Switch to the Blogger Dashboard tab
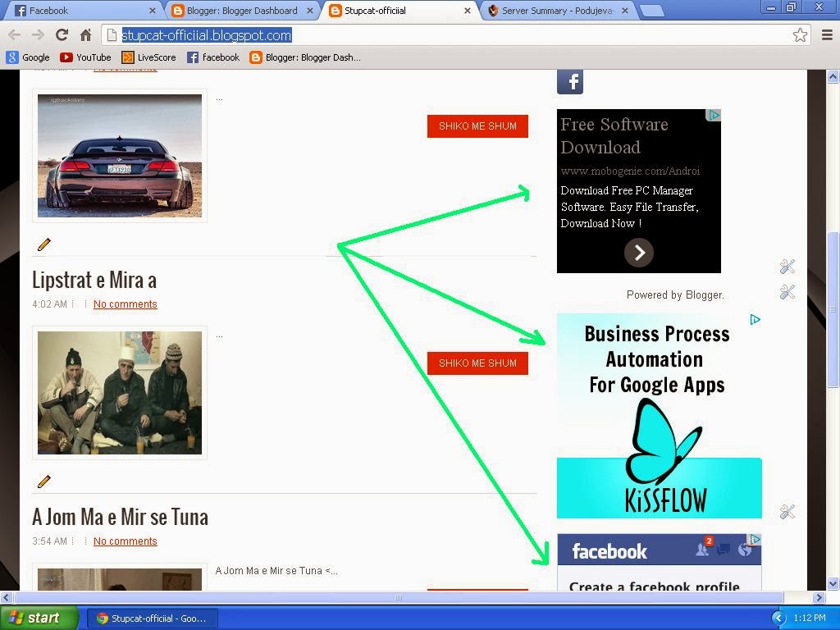This screenshot has width=840, height=630. tap(241, 11)
